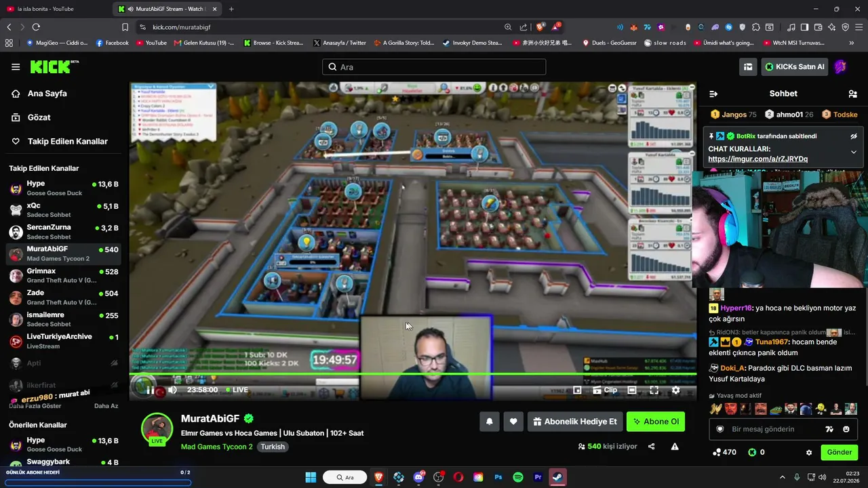Expand followed list with Daha Fazla Göster
Screen dimensions: 868x488
click(35, 406)
